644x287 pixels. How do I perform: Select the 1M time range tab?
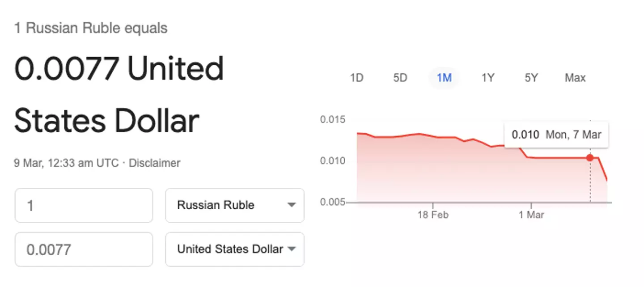(x=444, y=78)
